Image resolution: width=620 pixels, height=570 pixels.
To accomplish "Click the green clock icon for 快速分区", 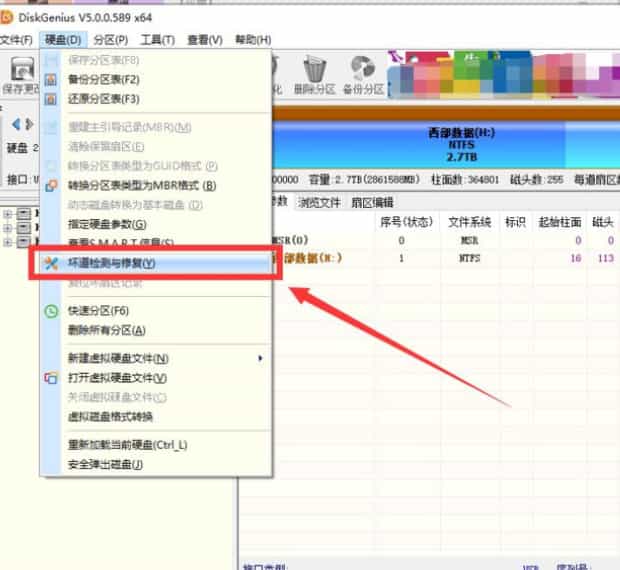I will click(x=52, y=311).
